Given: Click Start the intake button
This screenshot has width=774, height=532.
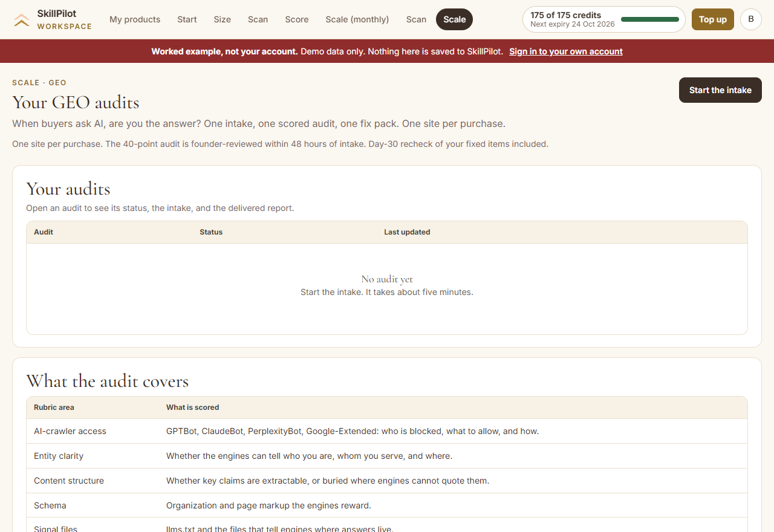Looking at the screenshot, I should 720,90.
